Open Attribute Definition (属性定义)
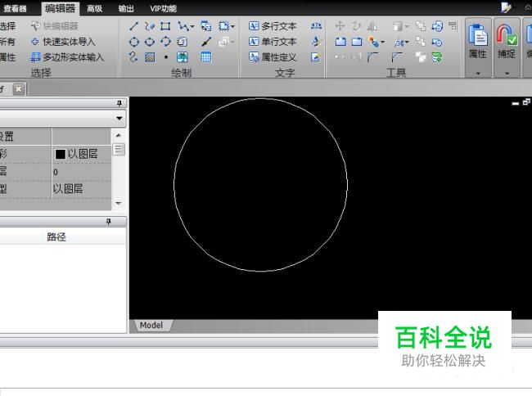This screenshot has width=532, height=396. point(273,57)
